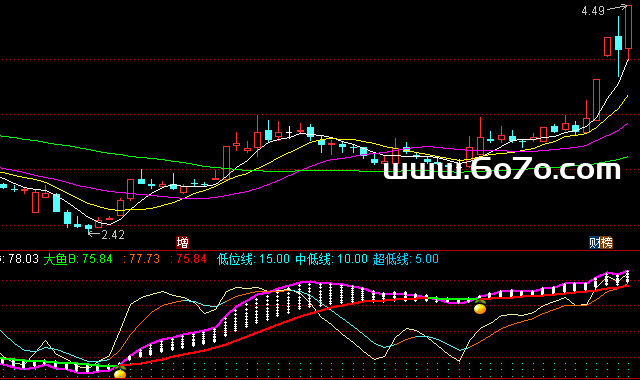Click the 财榜 badge icon

pyautogui.click(x=601, y=242)
